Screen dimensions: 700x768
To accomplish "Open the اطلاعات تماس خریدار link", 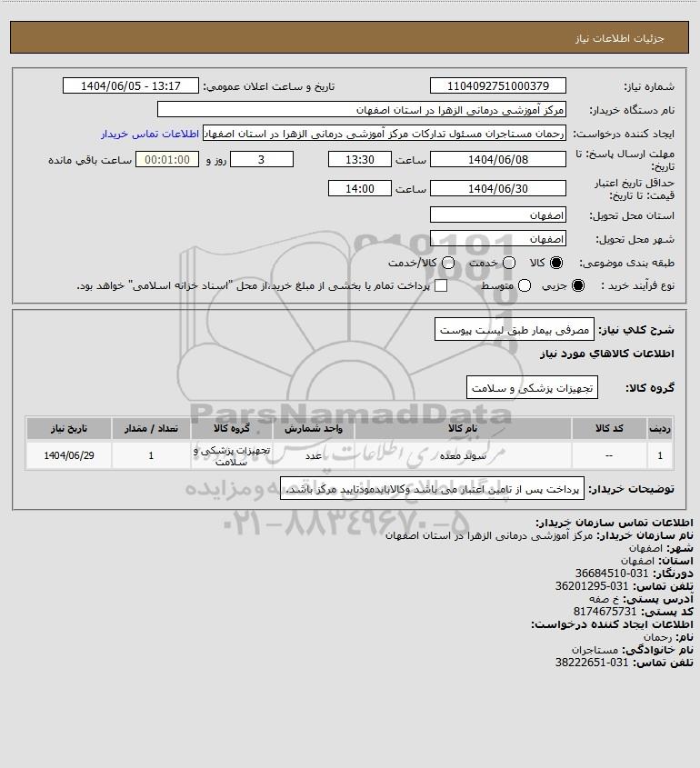I will click(150, 134).
